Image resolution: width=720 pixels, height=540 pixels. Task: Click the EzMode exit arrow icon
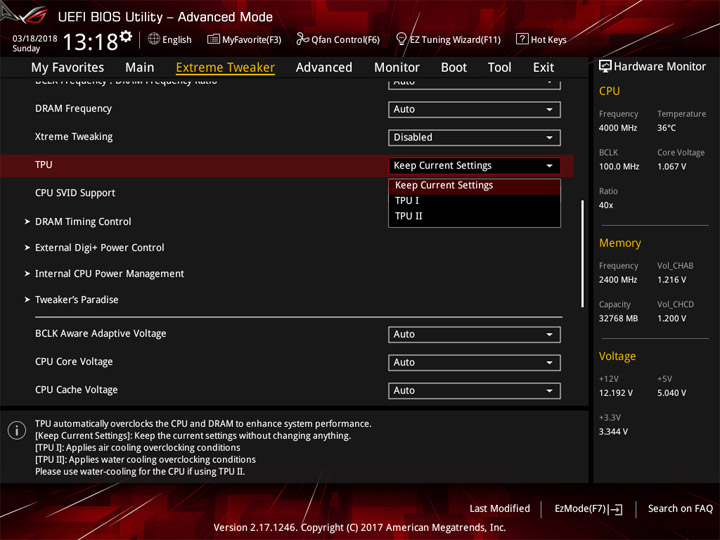(616, 509)
